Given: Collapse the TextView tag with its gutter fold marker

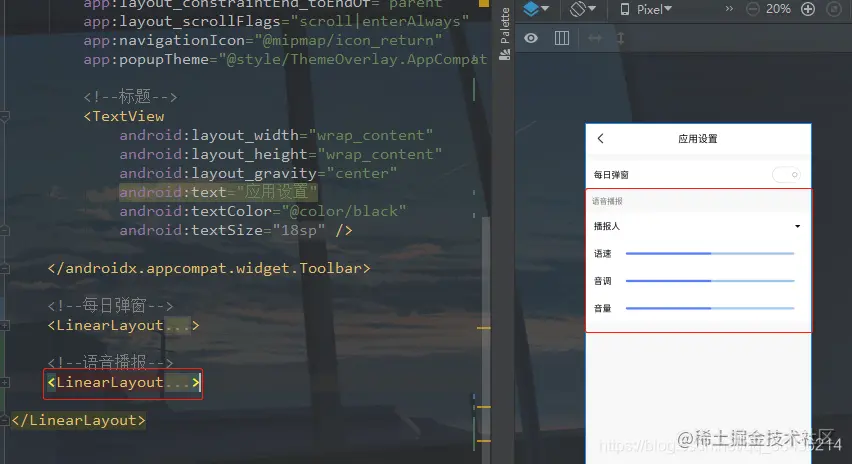Looking at the screenshot, I should 5,116.
